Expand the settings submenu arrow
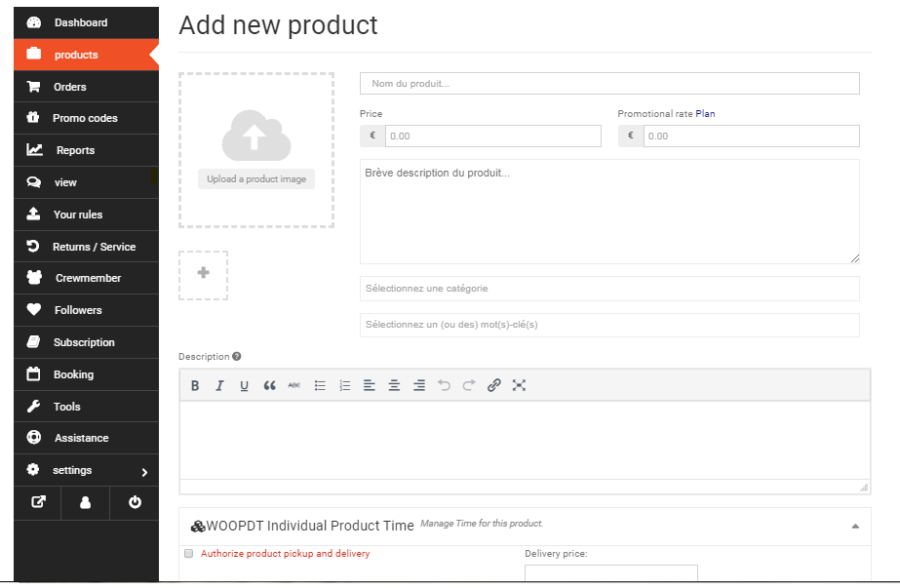 pyautogui.click(x=144, y=472)
